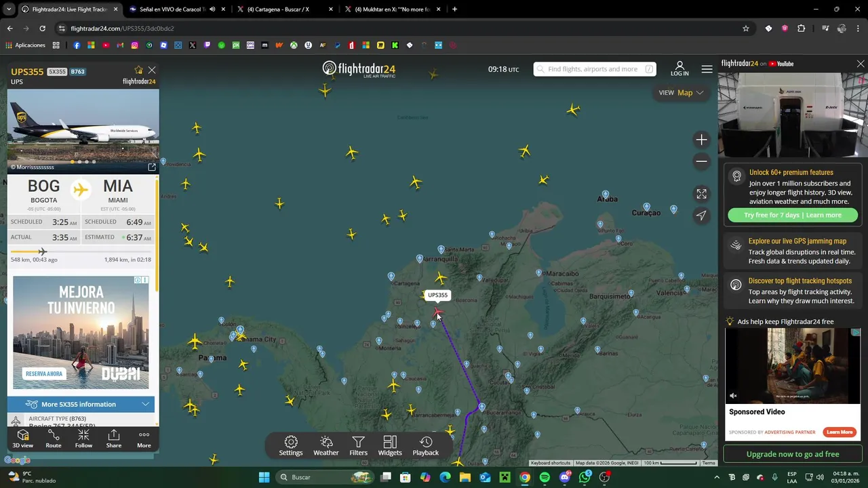Select the red UPS355 aircraft on map
The height and width of the screenshot is (488, 868).
437,312
